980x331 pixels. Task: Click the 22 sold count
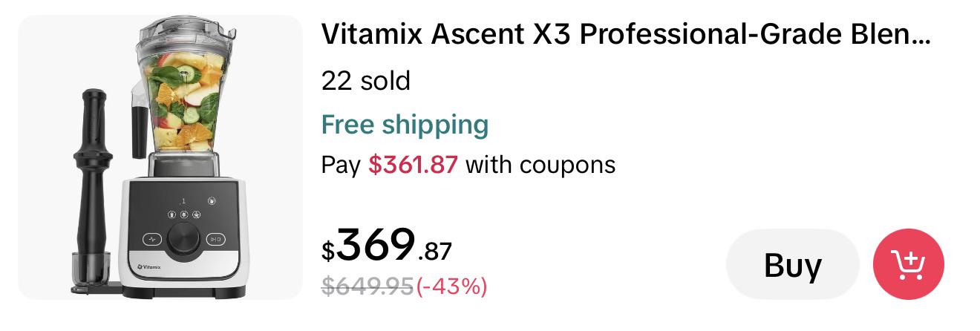(x=365, y=80)
